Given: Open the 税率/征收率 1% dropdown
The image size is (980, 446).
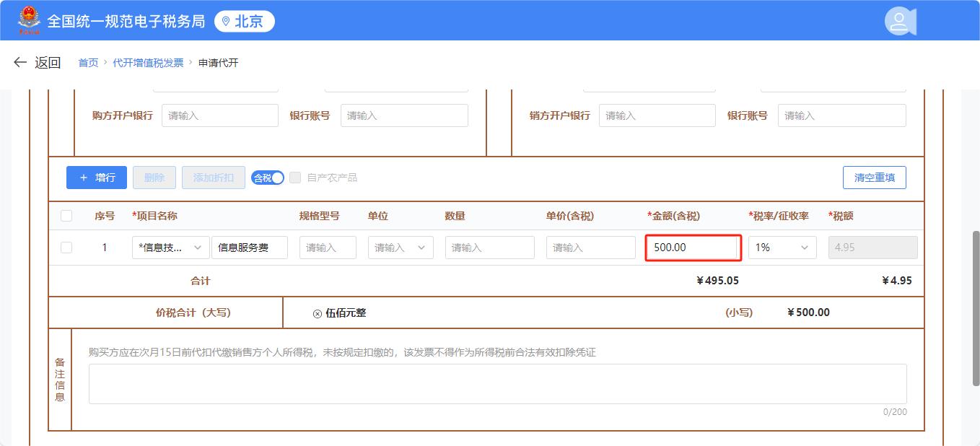Looking at the screenshot, I should click(x=782, y=248).
